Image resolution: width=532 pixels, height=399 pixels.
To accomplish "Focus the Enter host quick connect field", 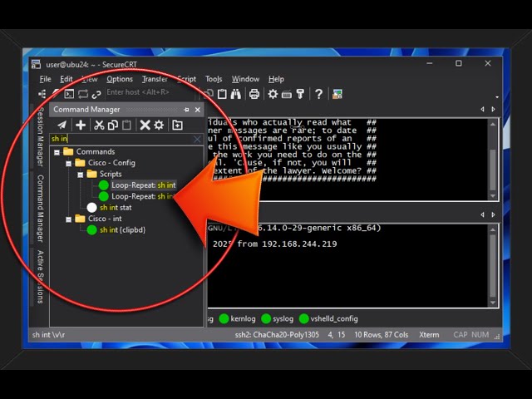I will [x=150, y=92].
